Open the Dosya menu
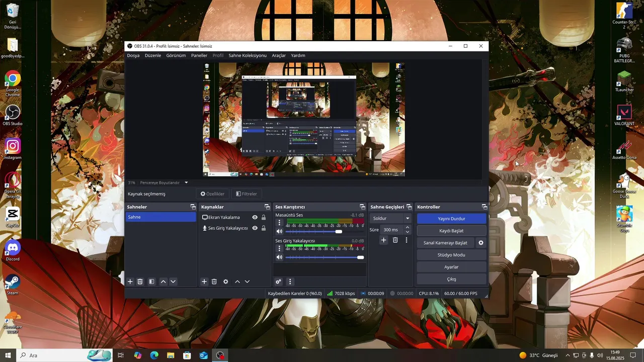Screen dimensions: 644x362 tap(133, 55)
